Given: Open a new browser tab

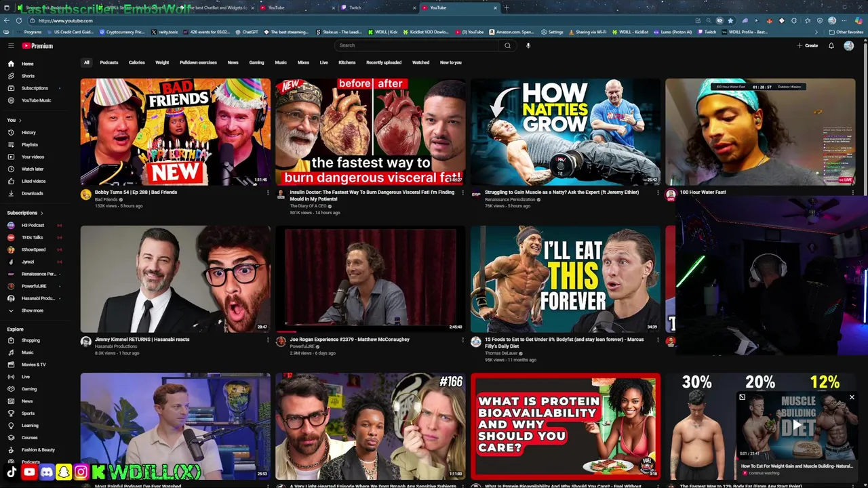Looking at the screenshot, I should point(507,7).
